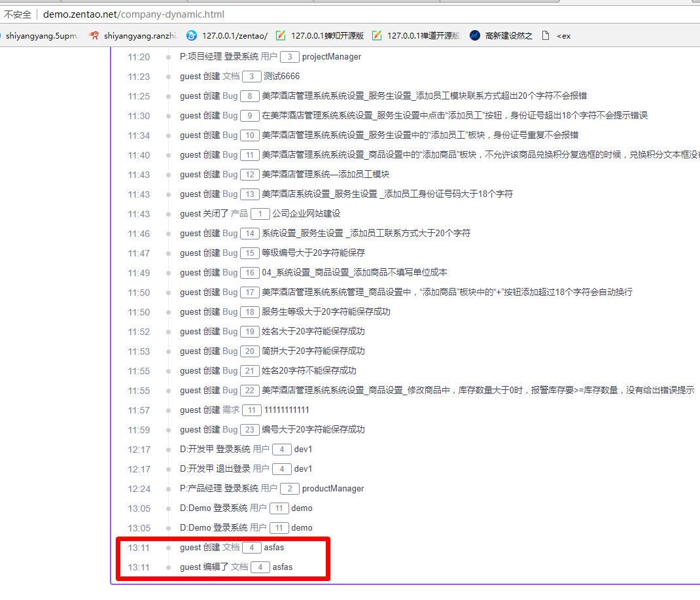The width and height of the screenshot is (700, 600).
Task: Open Bug 16 添加商品不填写单位成本
Action: (x=355, y=273)
